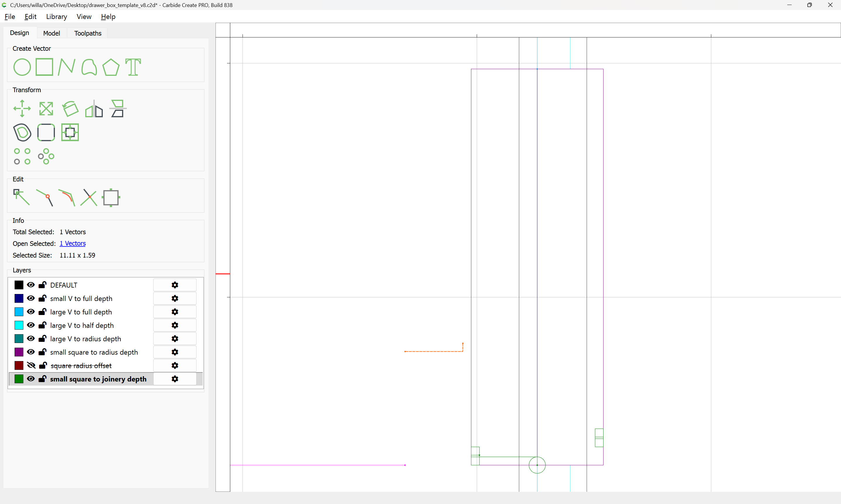Click the Trim Vectors scissors tool
Screen dimensions: 841x504
point(89,197)
